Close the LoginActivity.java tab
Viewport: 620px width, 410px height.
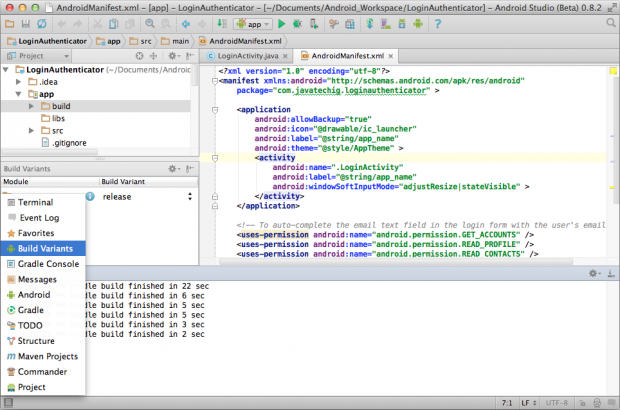click(285, 56)
